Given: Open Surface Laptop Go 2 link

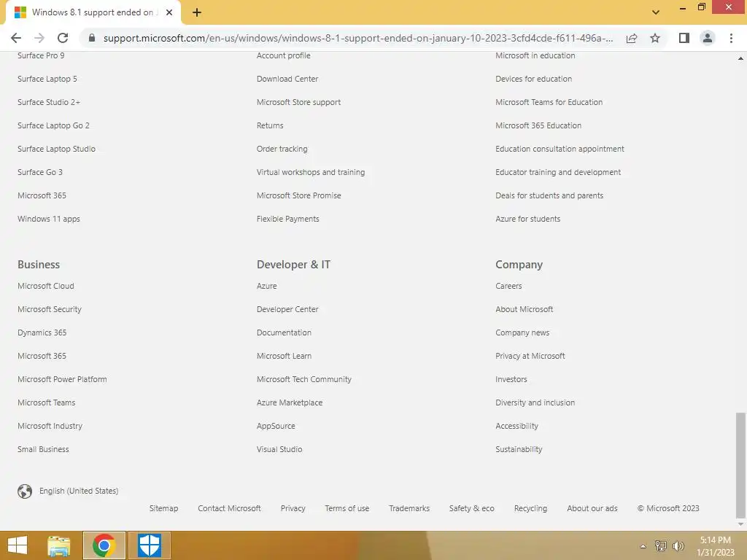Looking at the screenshot, I should coord(53,125).
